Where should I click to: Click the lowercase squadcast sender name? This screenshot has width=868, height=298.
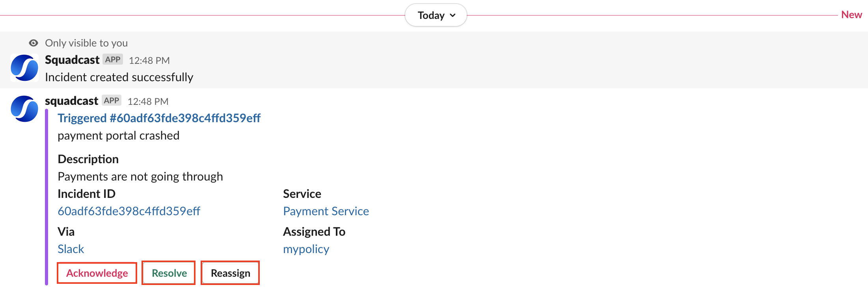tap(71, 101)
